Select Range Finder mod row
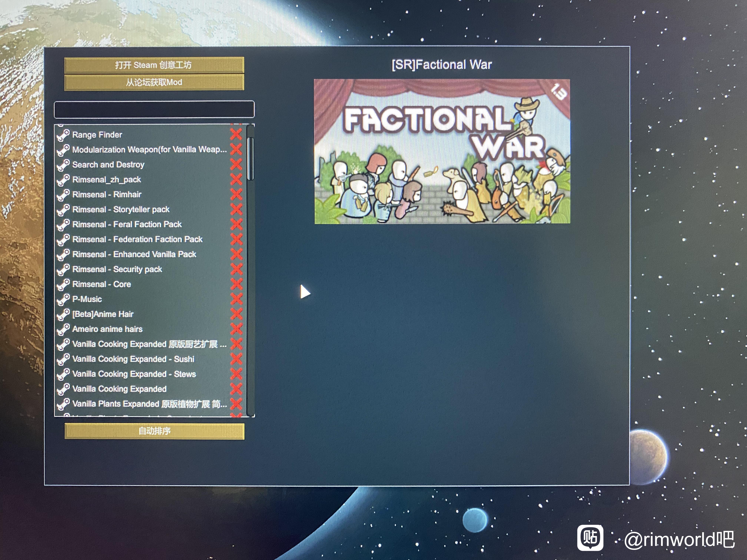Viewport: 747px width, 560px height. pos(151,135)
